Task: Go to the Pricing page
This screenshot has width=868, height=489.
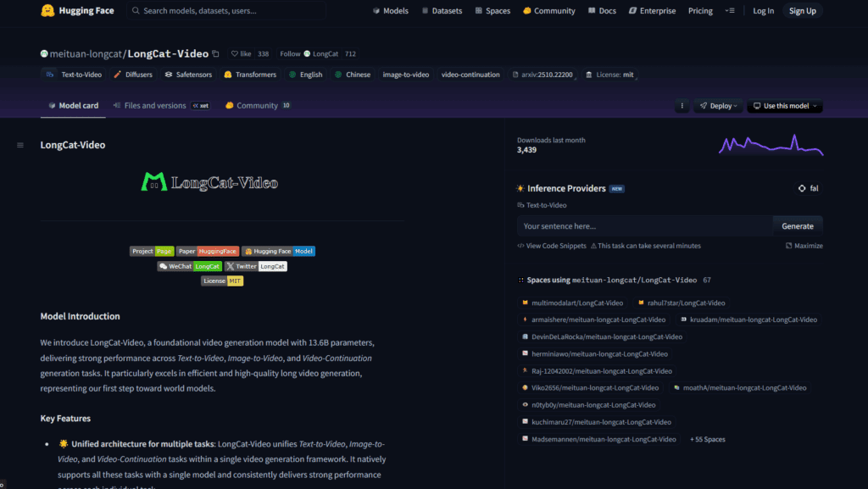Action: (x=700, y=10)
